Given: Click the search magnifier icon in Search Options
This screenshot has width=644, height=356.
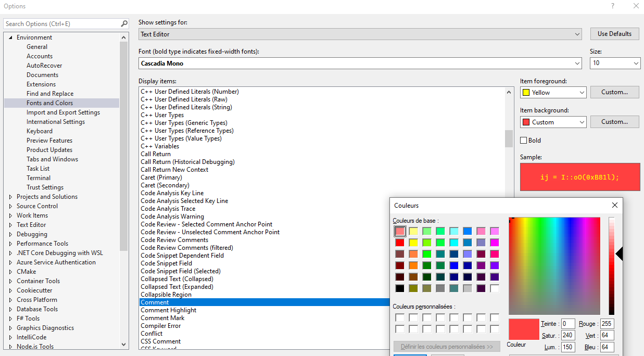Looking at the screenshot, I should (x=124, y=23).
